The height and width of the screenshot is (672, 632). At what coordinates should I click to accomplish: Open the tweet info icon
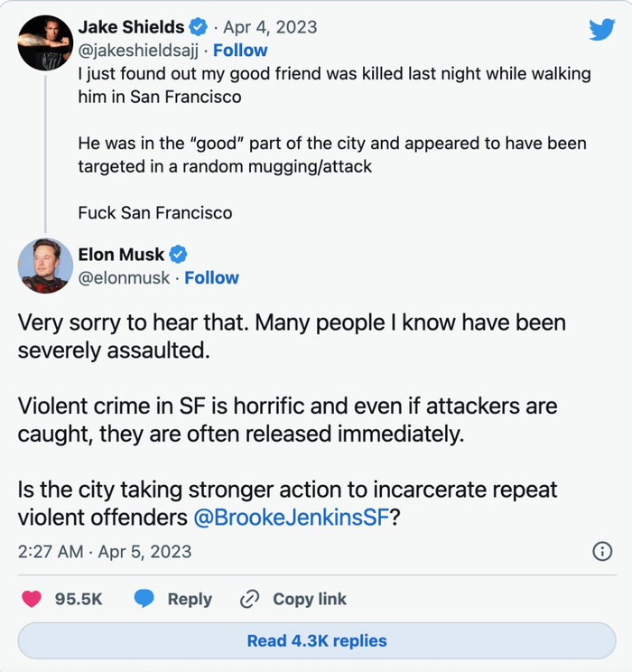pyautogui.click(x=601, y=552)
